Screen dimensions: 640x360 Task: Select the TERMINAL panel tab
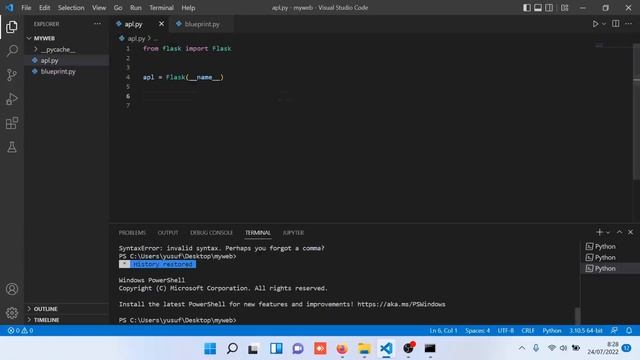(x=258, y=233)
